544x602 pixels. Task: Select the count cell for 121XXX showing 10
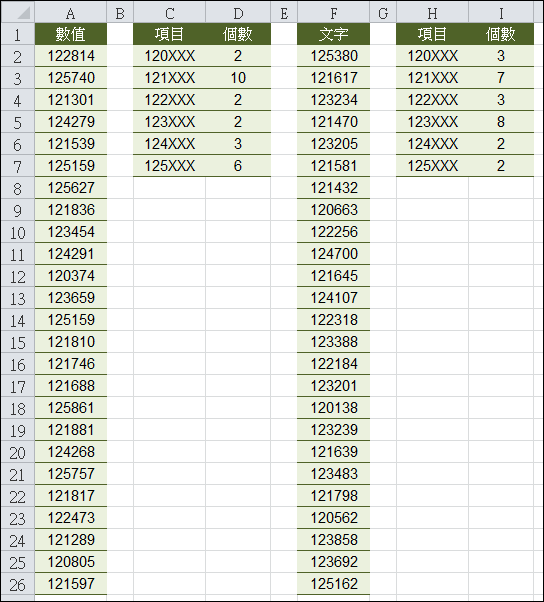coord(238,78)
